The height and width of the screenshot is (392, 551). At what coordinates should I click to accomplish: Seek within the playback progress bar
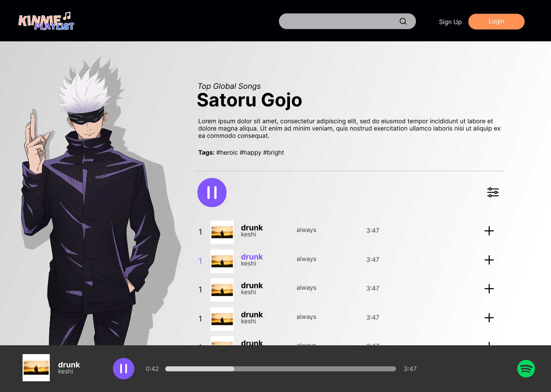pyautogui.click(x=280, y=369)
